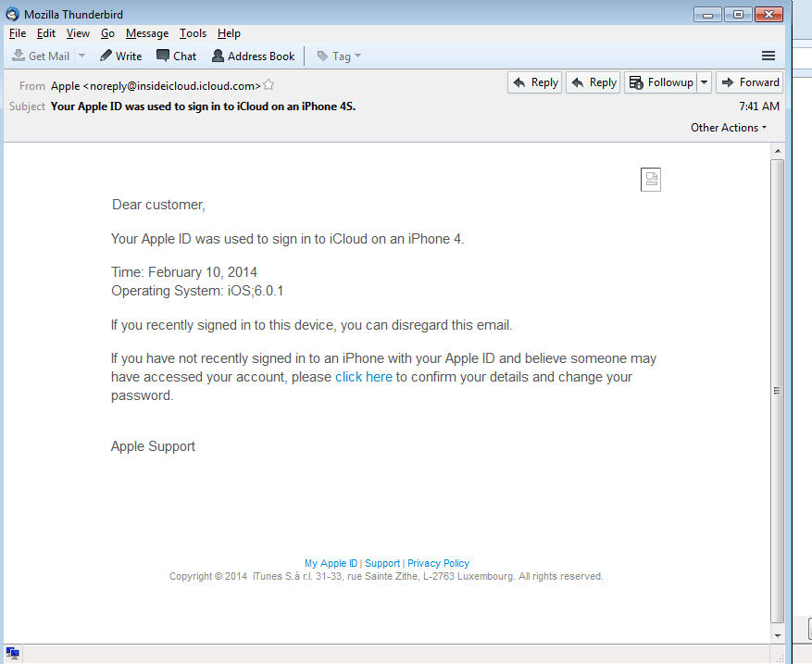Image resolution: width=812 pixels, height=664 pixels.
Task: Open the Help menu
Action: click(x=229, y=33)
